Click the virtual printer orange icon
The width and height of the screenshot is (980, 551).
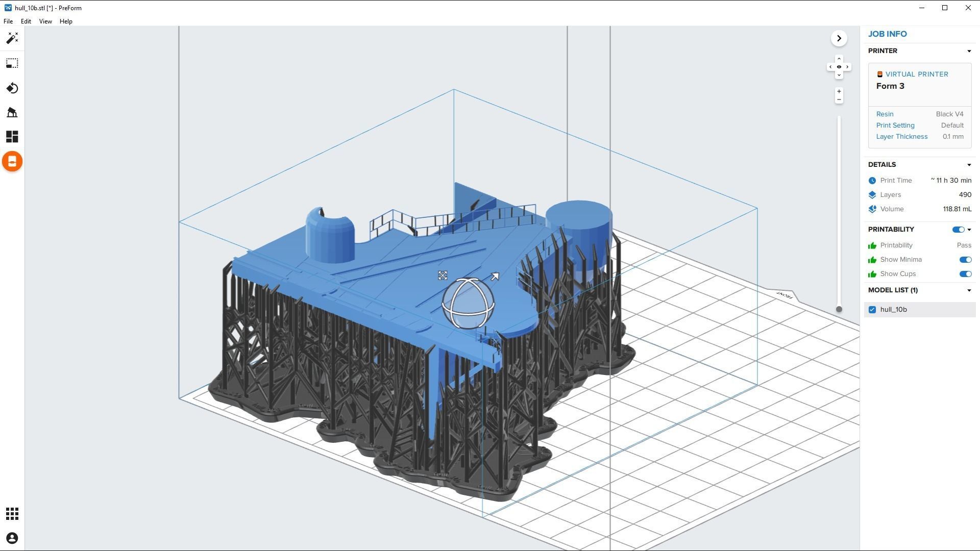[879, 74]
